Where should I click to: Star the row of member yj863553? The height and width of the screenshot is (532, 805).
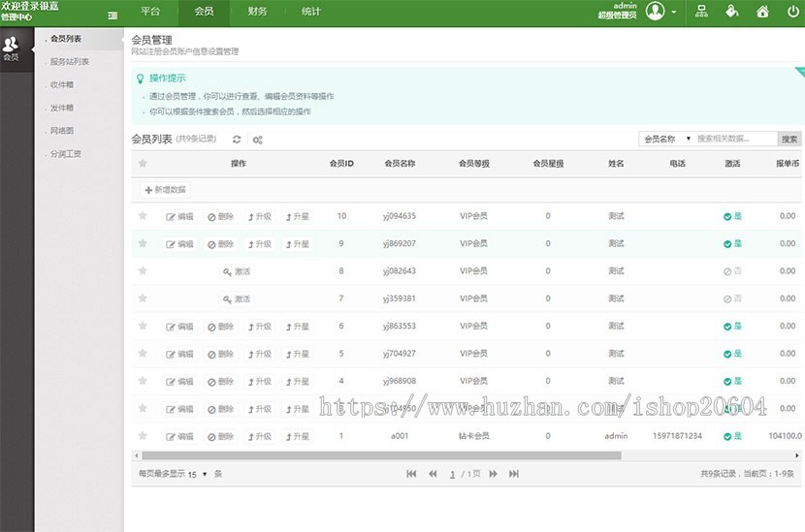tap(143, 326)
